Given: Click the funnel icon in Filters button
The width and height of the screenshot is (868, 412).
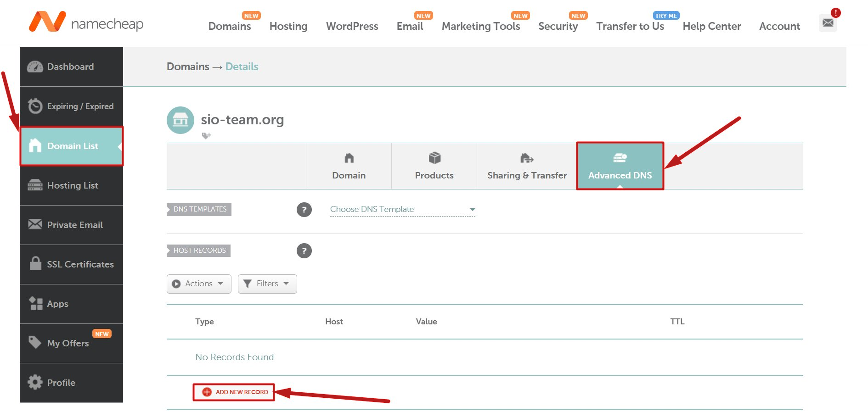Looking at the screenshot, I should [x=247, y=284].
